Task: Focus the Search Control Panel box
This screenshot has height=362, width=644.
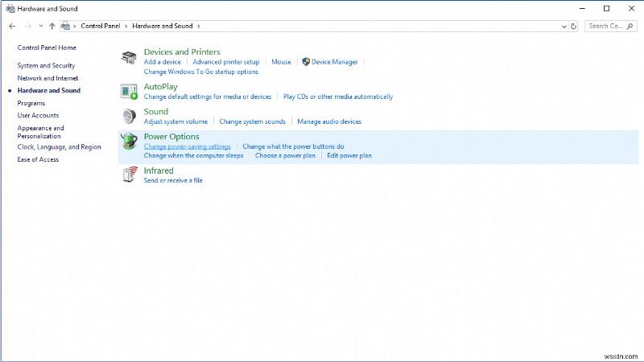Action: tap(611, 27)
